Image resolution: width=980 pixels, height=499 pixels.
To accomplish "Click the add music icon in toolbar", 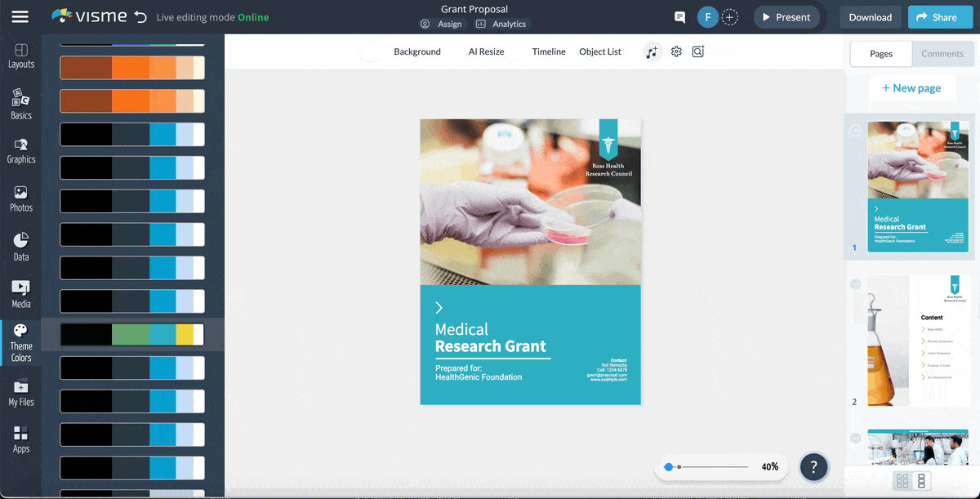I will tap(652, 51).
